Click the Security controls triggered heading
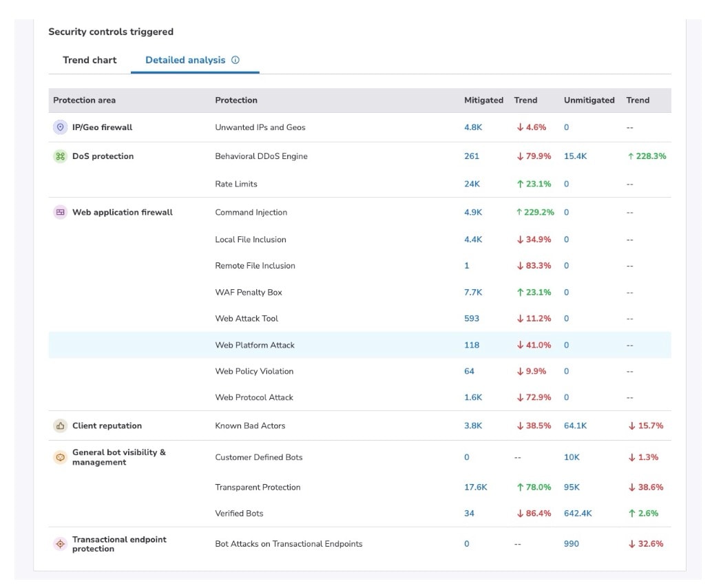 pyautogui.click(x=111, y=32)
